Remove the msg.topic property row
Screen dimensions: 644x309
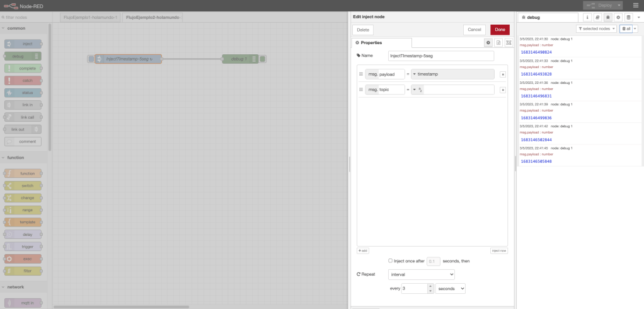pyautogui.click(x=503, y=90)
